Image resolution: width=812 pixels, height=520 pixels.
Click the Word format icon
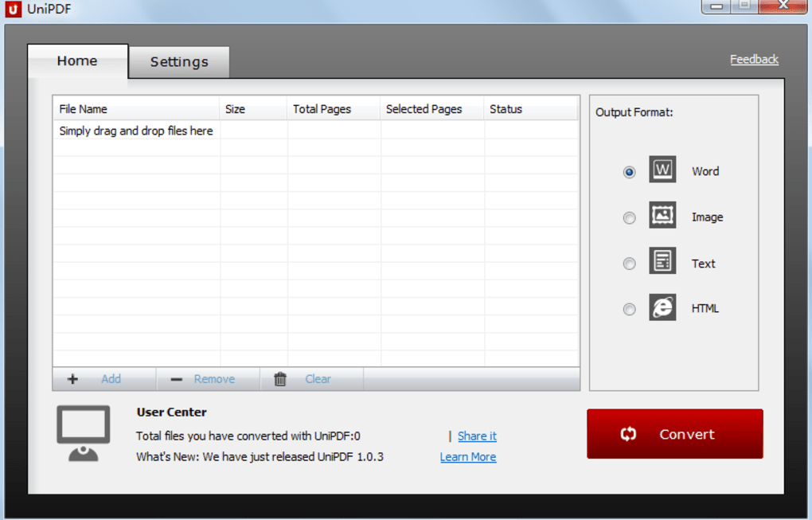[662, 170]
